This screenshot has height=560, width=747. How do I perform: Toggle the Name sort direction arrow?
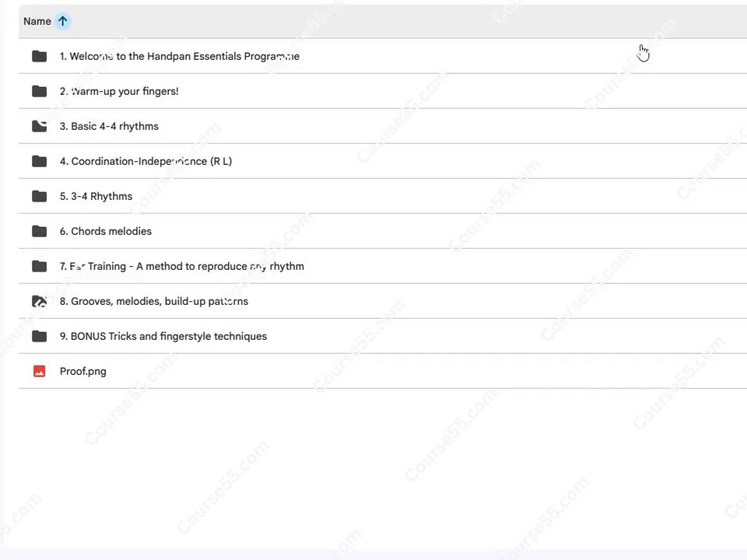[x=62, y=22]
